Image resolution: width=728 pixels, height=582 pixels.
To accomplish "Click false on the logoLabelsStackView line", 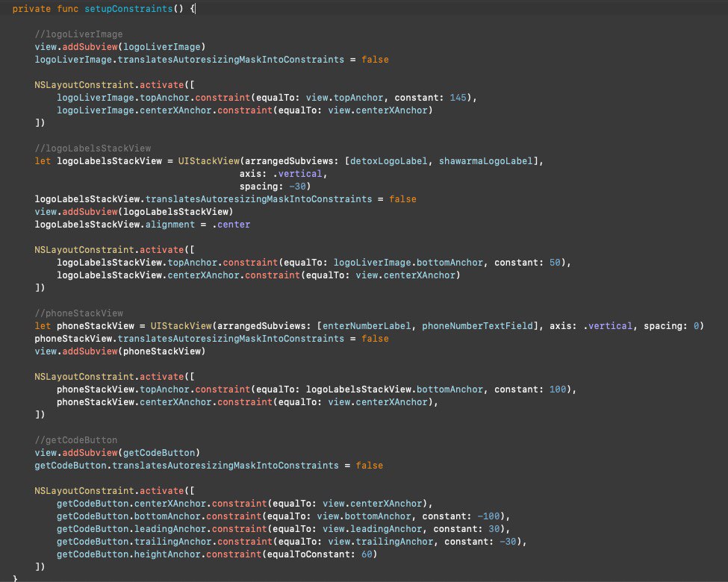I will (x=402, y=198).
